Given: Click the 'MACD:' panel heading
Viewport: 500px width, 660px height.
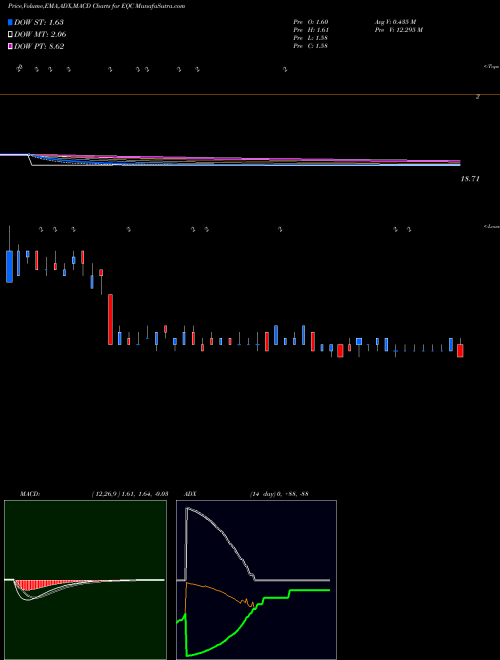Looking at the screenshot, I should coord(30,494).
